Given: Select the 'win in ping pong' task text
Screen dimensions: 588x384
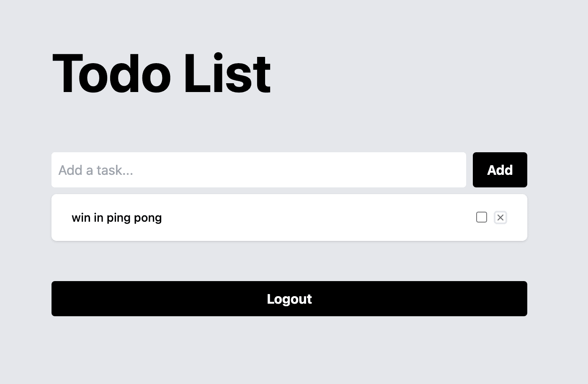Looking at the screenshot, I should 116,218.
